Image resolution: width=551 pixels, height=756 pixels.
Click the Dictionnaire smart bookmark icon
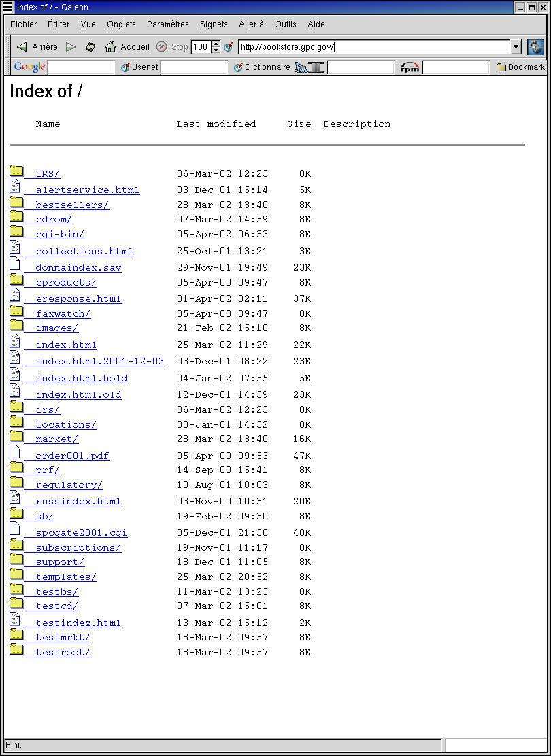click(238, 67)
